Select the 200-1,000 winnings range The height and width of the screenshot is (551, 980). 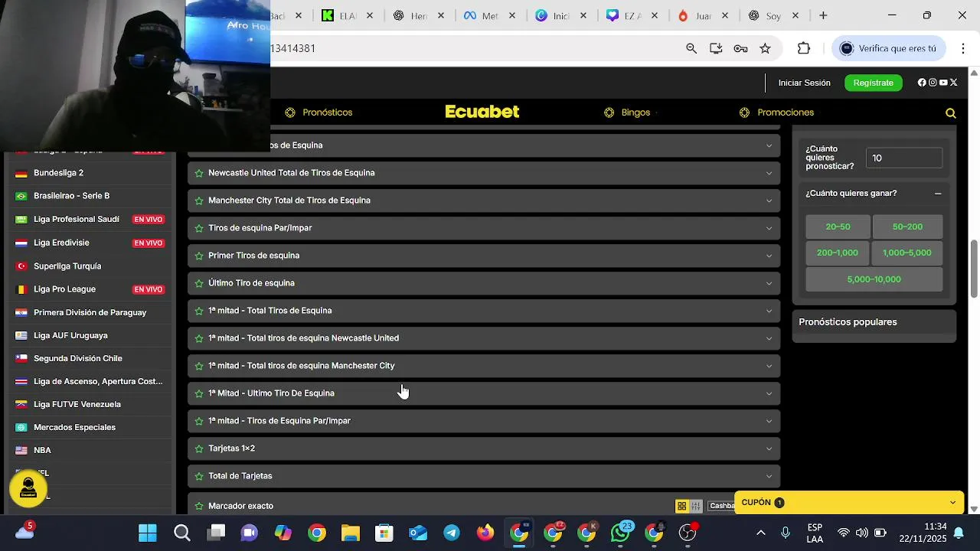tap(838, 253)
